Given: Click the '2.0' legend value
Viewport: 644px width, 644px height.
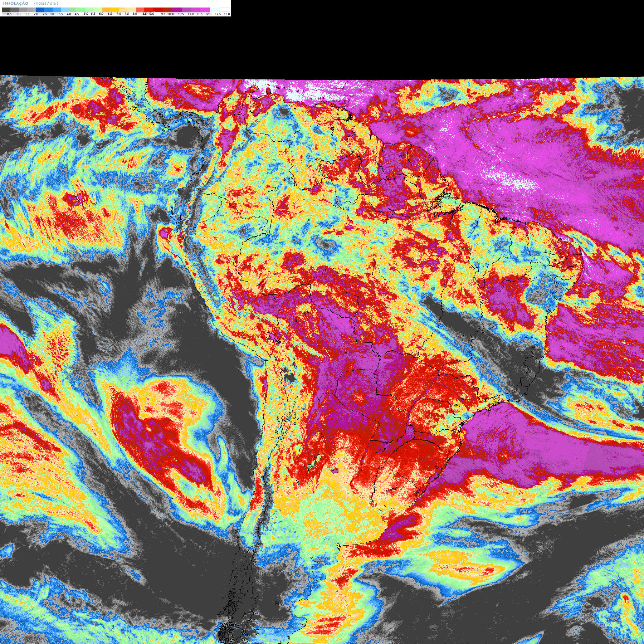Looking at the screenshot, I should [36, 14].
